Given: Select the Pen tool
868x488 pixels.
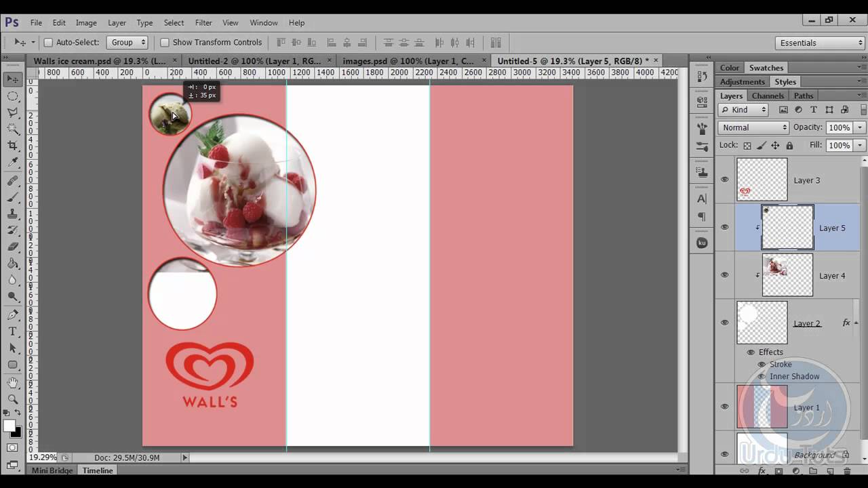Looking at the screenshot, I should click(13, 315).
